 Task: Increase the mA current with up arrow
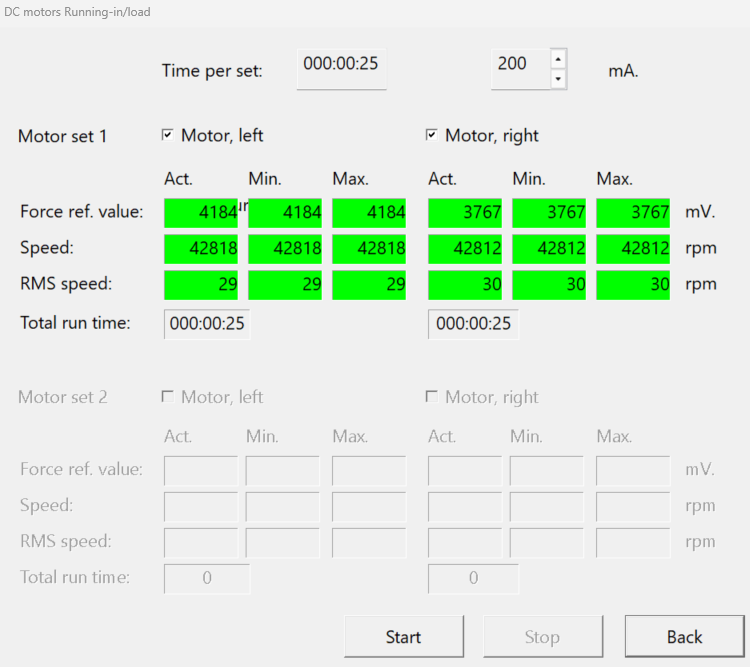[x=558, y=59]
